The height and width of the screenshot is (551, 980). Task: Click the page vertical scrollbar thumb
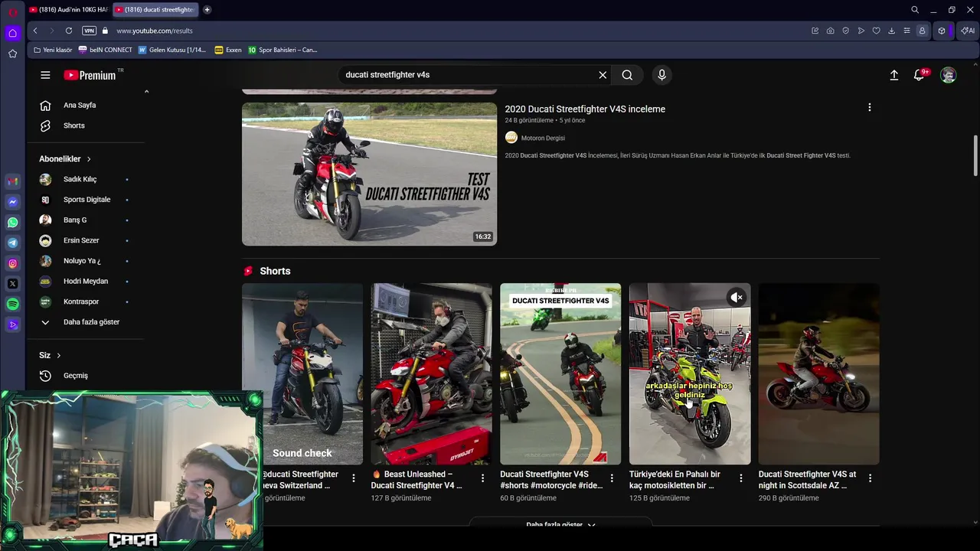click(x=975, y=156)
